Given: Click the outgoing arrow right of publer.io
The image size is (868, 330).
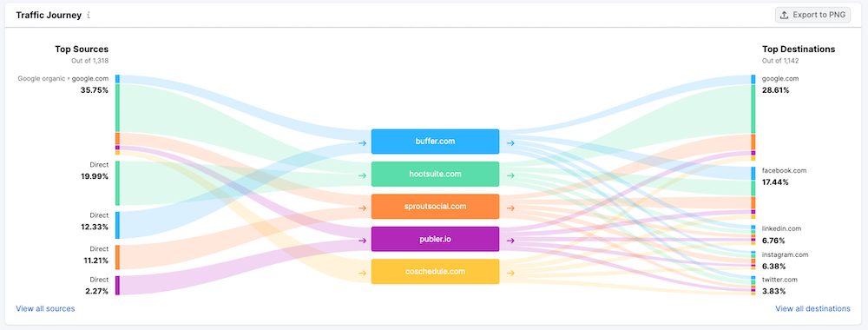Looking at the screenshot, I should click(510, 241).
